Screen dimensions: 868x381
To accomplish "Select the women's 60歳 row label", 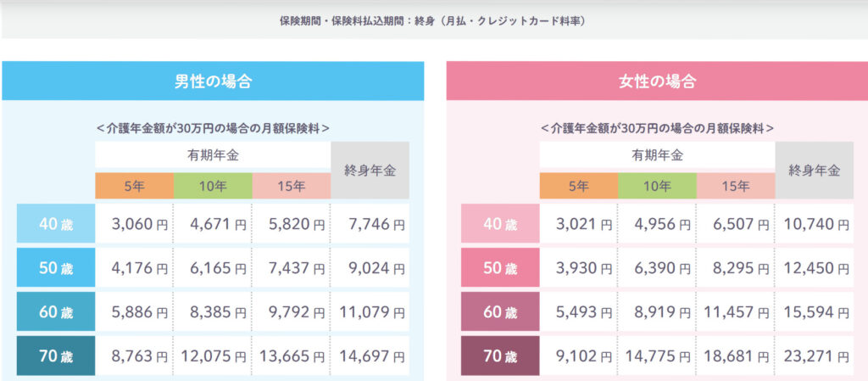I will (x=500, y=313).
